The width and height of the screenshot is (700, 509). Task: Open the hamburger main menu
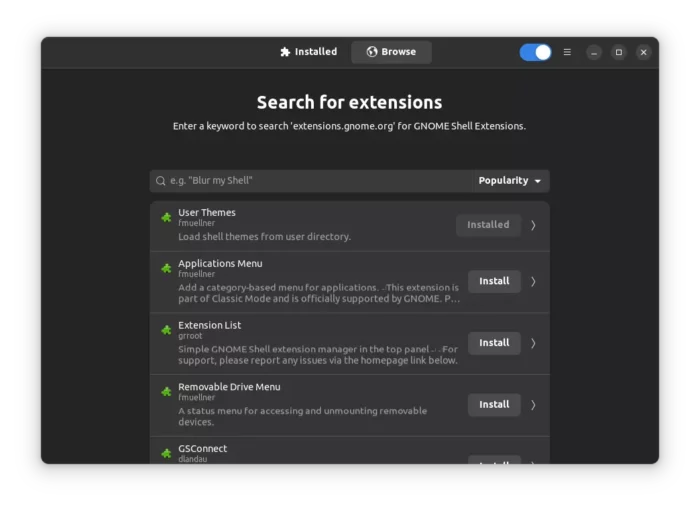click(567, 52)
